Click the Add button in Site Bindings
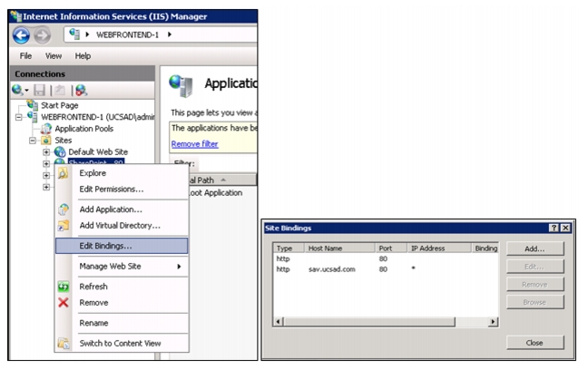 534,248
